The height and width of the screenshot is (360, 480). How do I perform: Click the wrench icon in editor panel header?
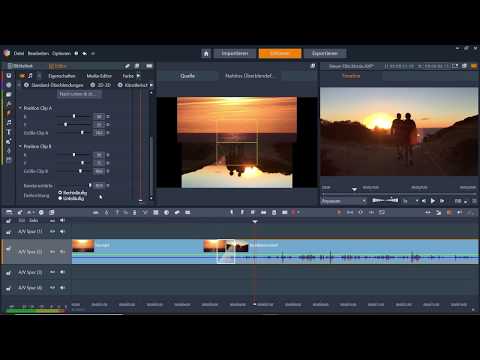pos(127,66)
